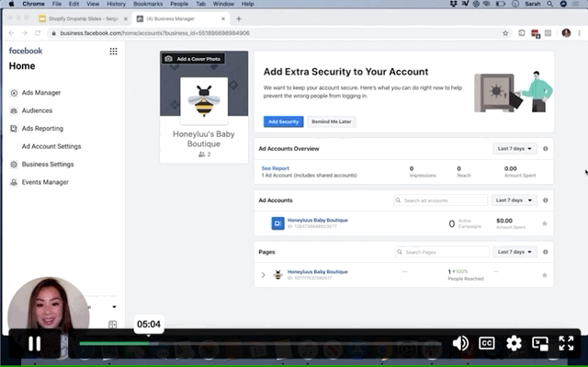
Task: Open the Window menu
Action: pyautogui.click(x=223, y=4)
